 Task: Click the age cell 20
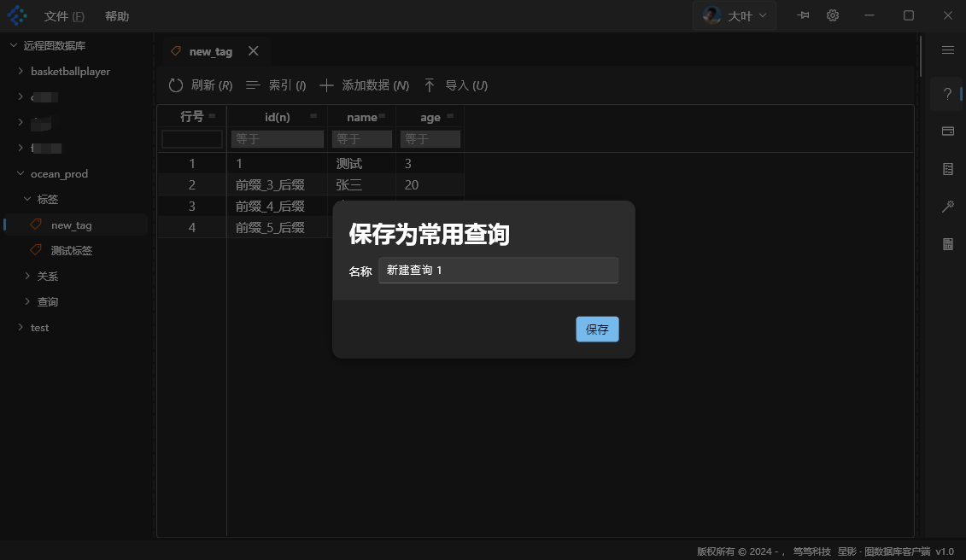430,185
